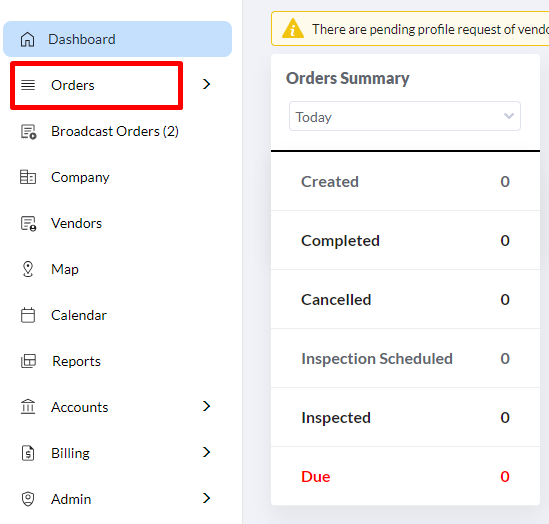
Task: Click the Reports icon
Action: tap(28, 361)
